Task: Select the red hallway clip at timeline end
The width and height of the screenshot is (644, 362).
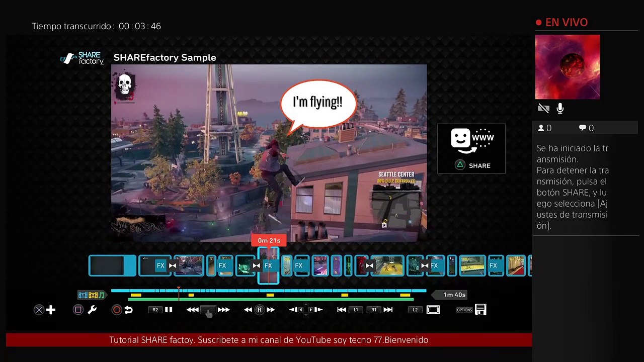Action: (x=516, y=265)
